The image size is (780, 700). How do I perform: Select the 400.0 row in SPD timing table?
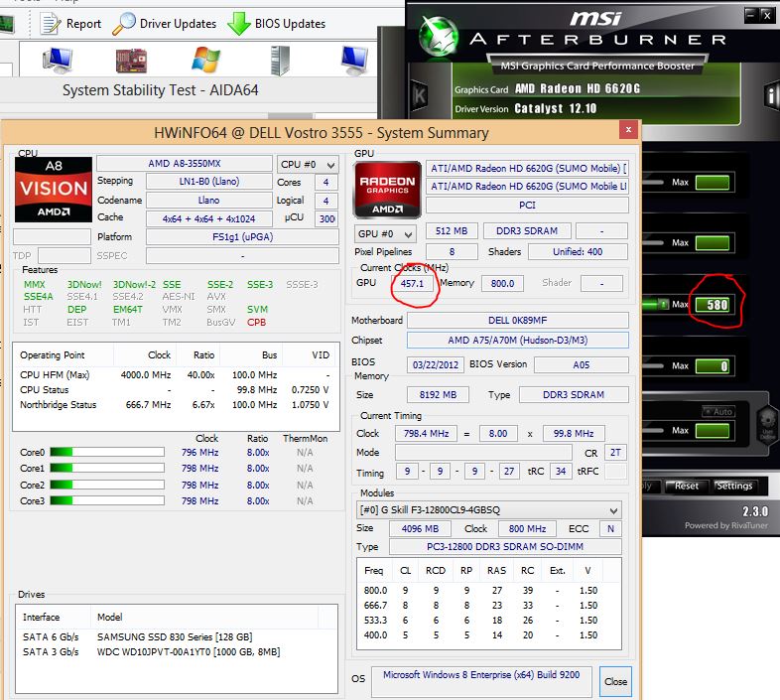(489, 635)
